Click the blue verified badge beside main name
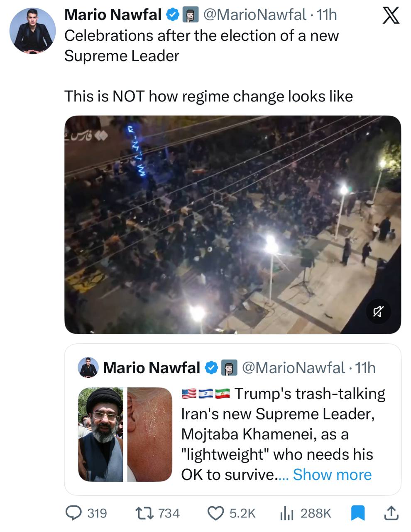This screenshot has width=411, height=532. point(172,15)
